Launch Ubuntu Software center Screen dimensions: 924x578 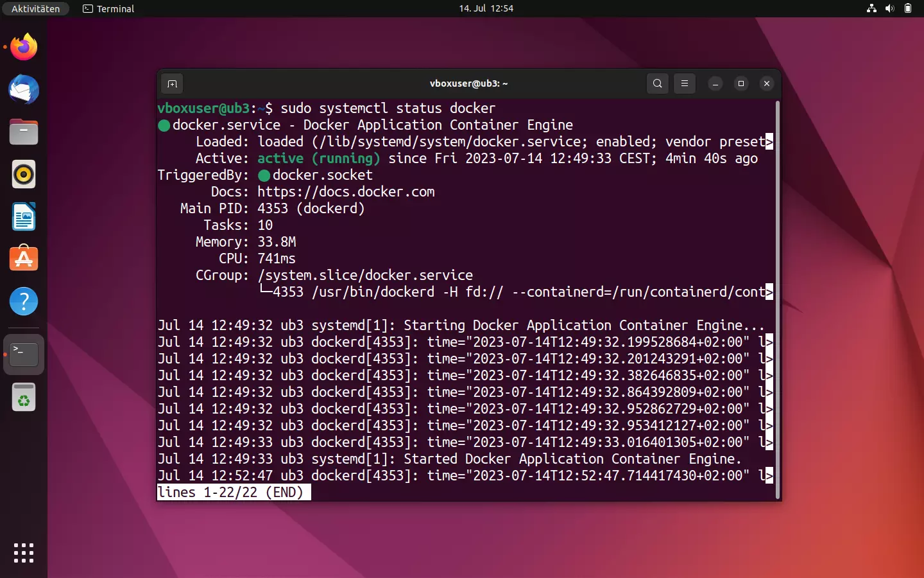click(23, 259)
